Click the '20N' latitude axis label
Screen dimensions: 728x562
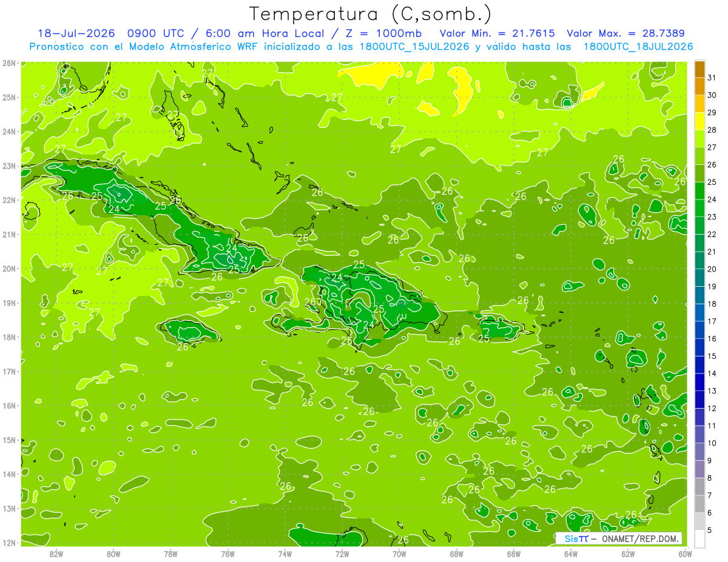pos(8,268)
